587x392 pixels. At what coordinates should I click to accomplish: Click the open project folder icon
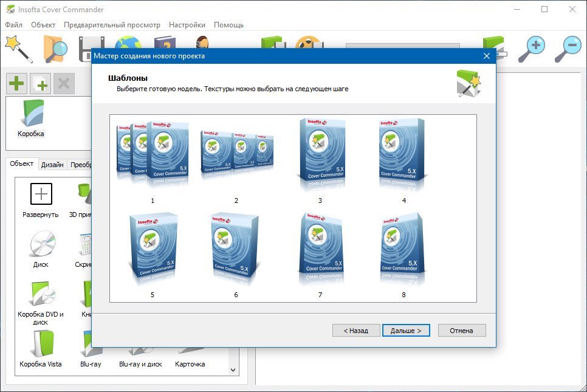(55, 49)
